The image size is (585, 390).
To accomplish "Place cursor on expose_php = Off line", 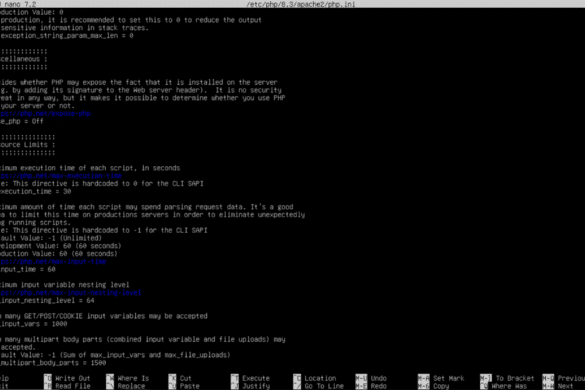I will tap(22, 121).
